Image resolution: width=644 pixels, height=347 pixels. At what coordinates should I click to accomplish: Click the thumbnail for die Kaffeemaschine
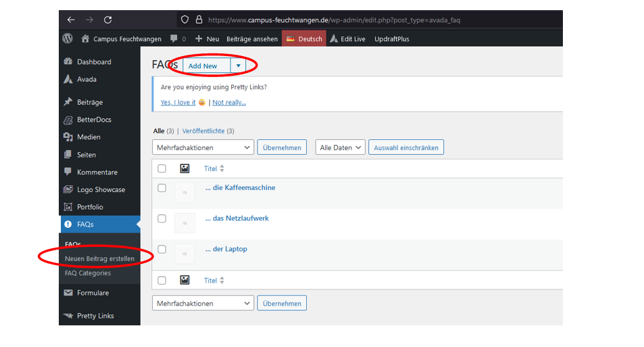point(185,192)
